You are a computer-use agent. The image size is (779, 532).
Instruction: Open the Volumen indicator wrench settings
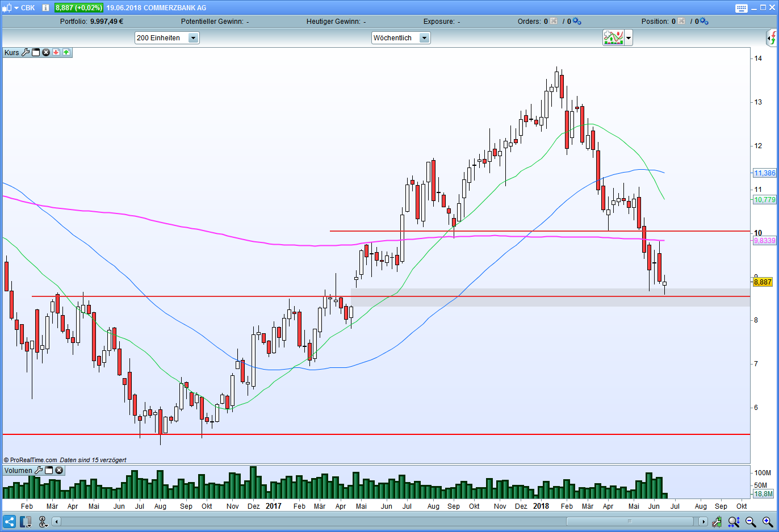[39, 470]
